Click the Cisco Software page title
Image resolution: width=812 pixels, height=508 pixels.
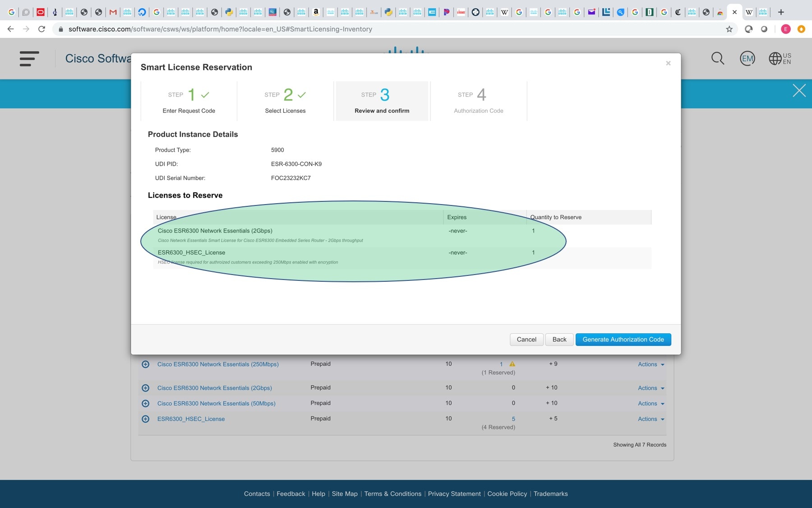coord(98,59)
